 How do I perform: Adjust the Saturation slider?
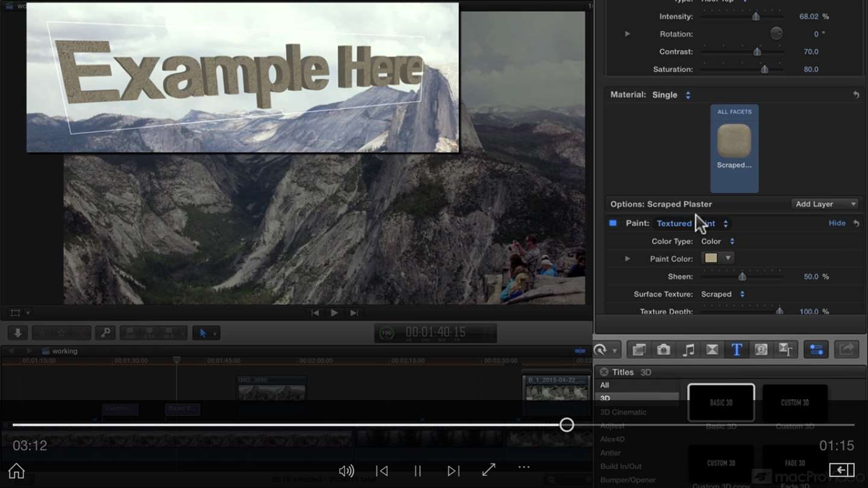point(764,69)
